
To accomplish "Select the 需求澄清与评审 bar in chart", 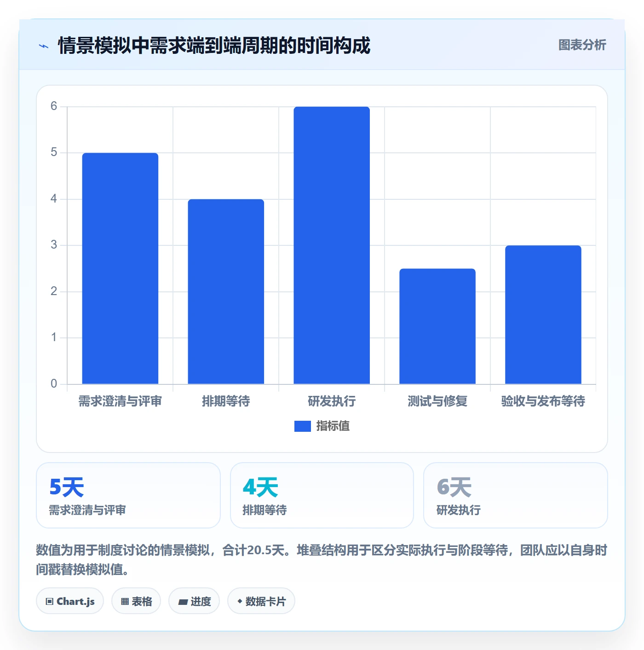I will pyautogui.click(x=120, y=268).
